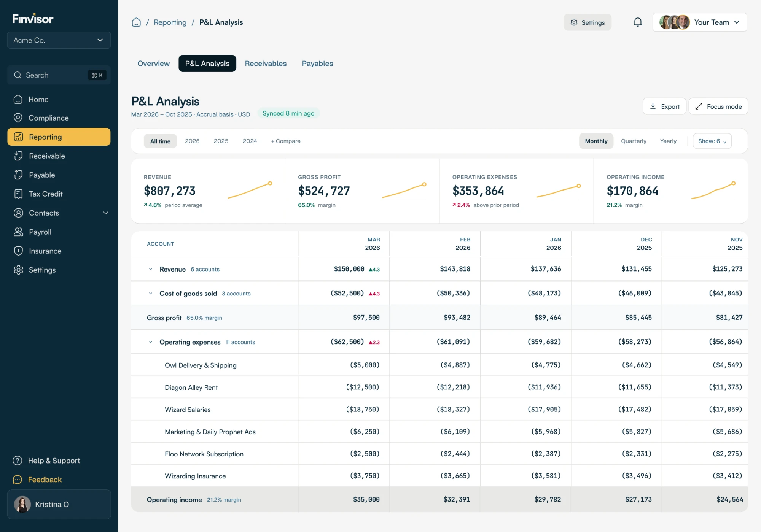Select the 2026 period filter
Image resolution: width=761 pixels, height=532 pixels.
[x=192, y=141]
